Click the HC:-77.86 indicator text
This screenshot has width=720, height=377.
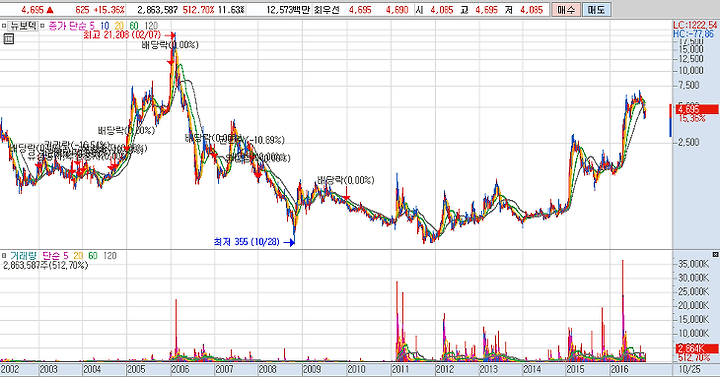tap(693, 34)
